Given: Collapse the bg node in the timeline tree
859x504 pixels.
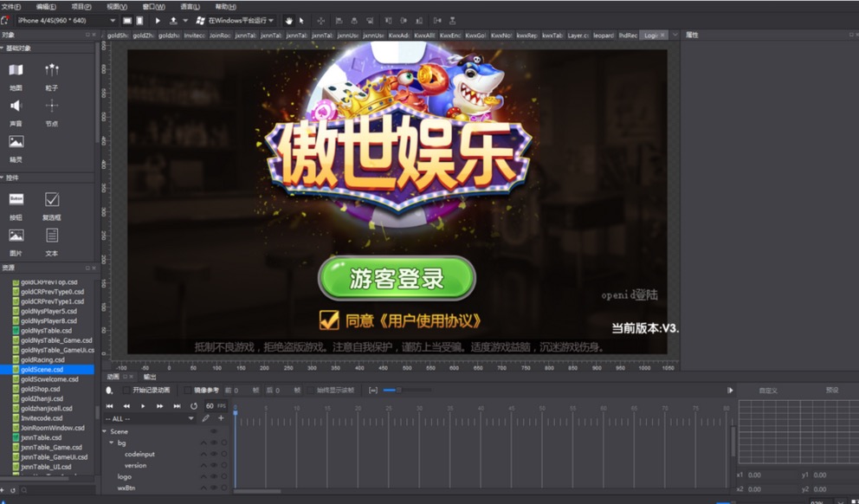Looking at the screenshot, I should click(x=112, y=443).
